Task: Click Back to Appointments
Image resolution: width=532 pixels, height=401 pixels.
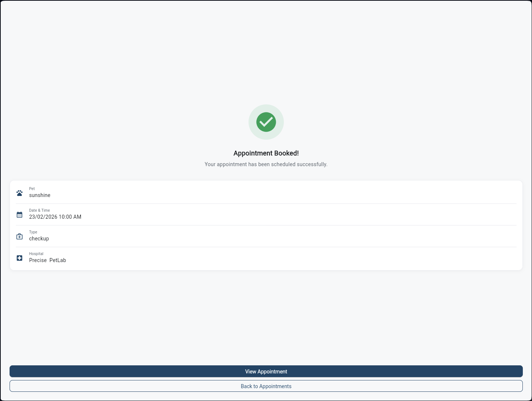Action: [266, 386]
